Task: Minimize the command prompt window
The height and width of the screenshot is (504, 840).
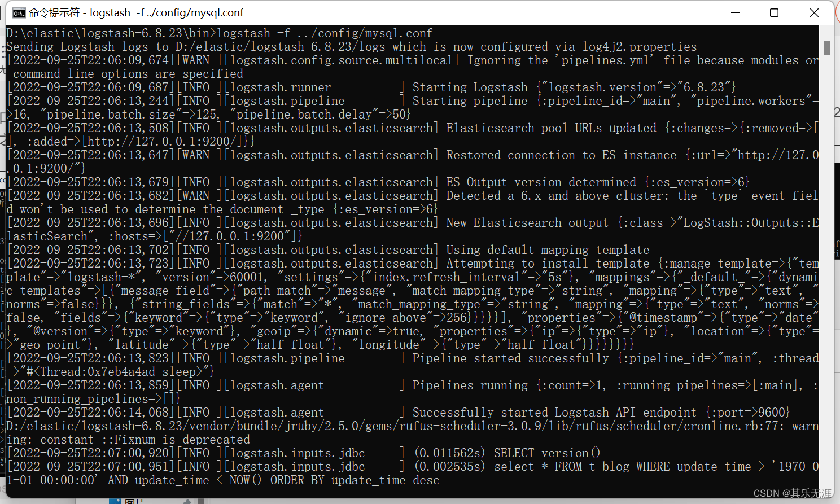Action: click(x=735, y=12)
